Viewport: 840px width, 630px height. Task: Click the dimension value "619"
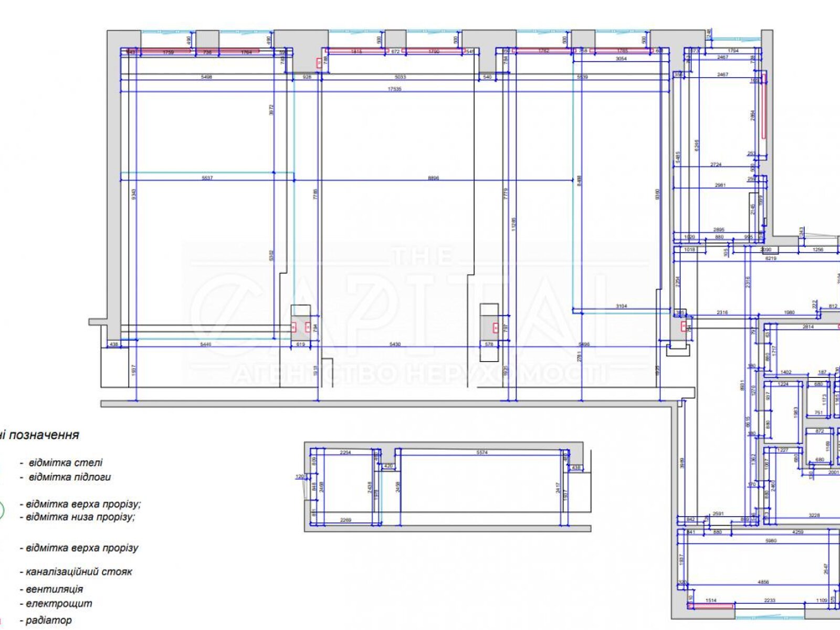pyautogui.click(x=300, y=345)
